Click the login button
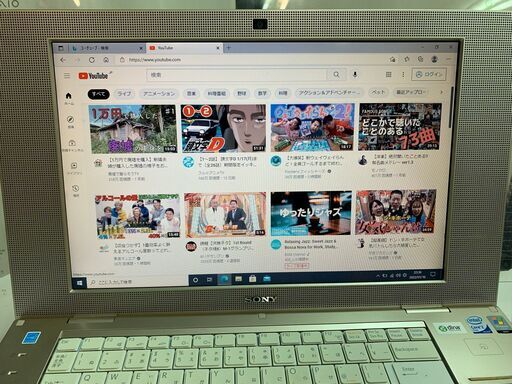This screenshot has width=512, height=384. (429, 74)
